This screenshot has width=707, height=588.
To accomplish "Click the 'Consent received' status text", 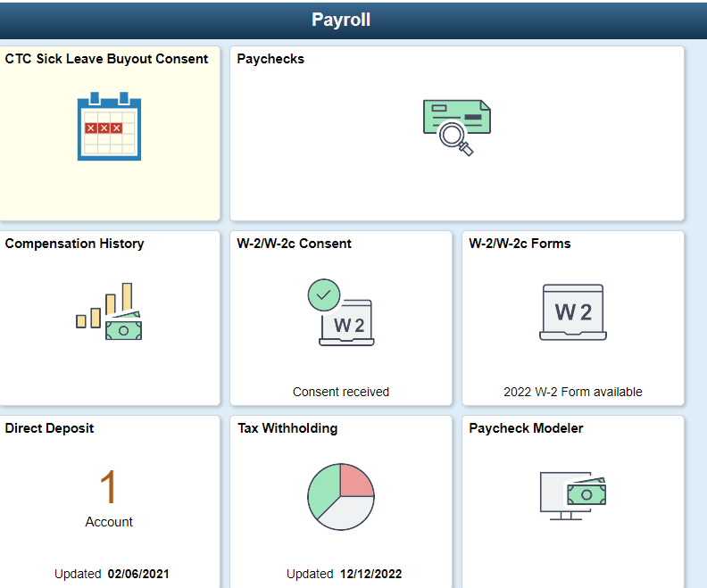I will pyautogui.click(x=341, y=392).
